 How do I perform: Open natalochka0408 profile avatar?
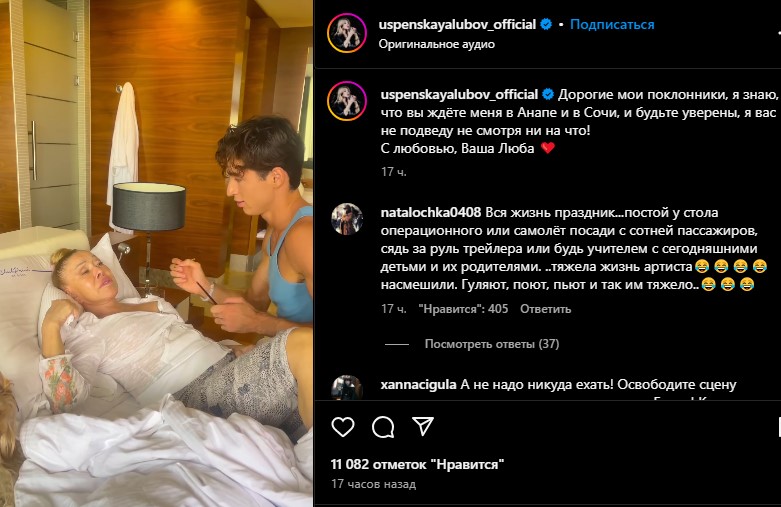point(347,219)
